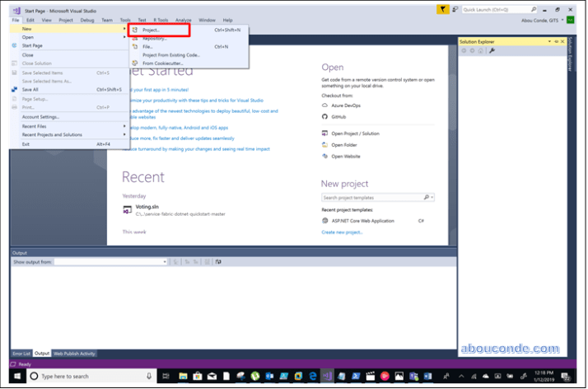Open the Show output from dropdown

pos(110,261)
